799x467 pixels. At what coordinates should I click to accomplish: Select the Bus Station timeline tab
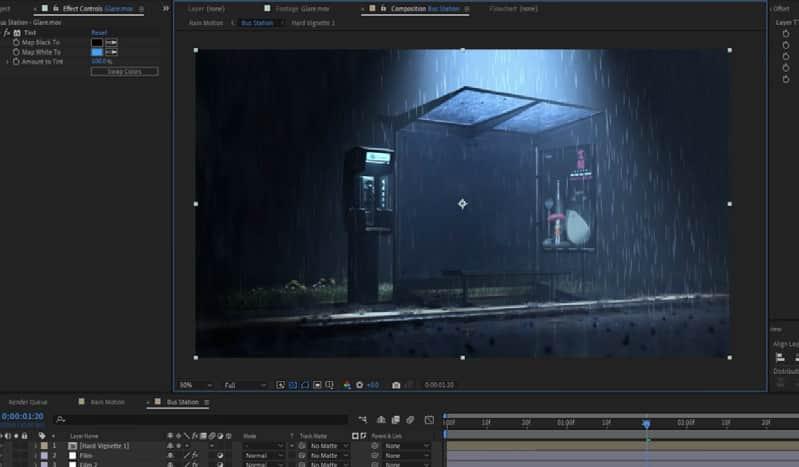coord(182,402)
